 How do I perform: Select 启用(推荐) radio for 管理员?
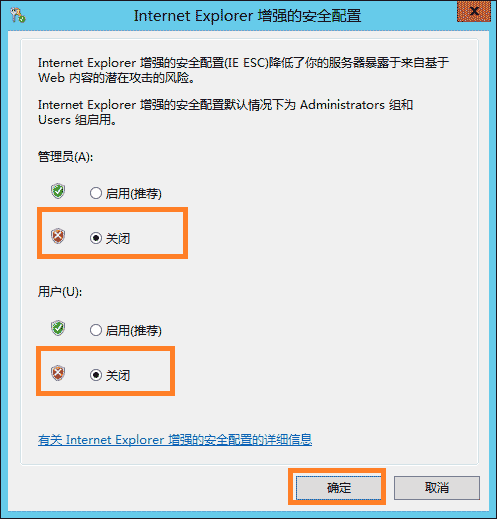coord(96,193)
